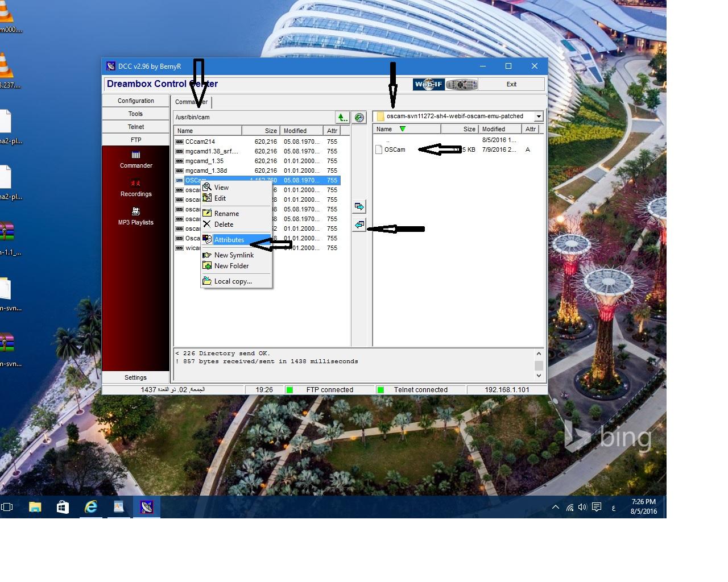This screenshot has width=728, height=582.
Task: Open the Web-IF interface button
Action: [x=429, y=84]
